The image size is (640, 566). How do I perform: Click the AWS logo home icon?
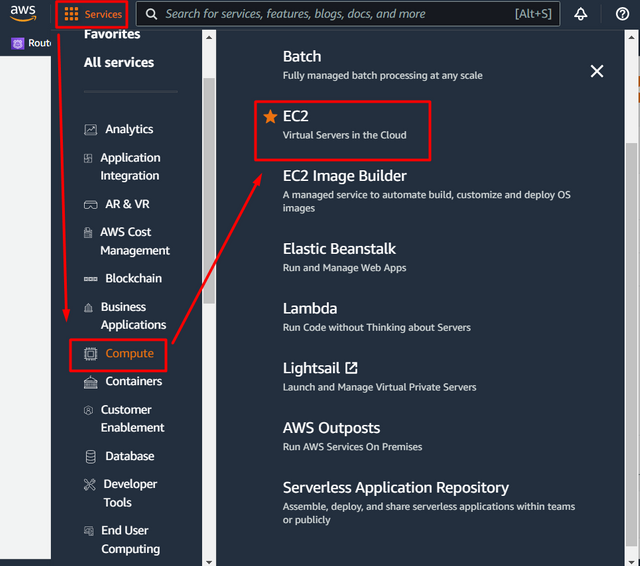pyautogui.click(x=23, y=13)
